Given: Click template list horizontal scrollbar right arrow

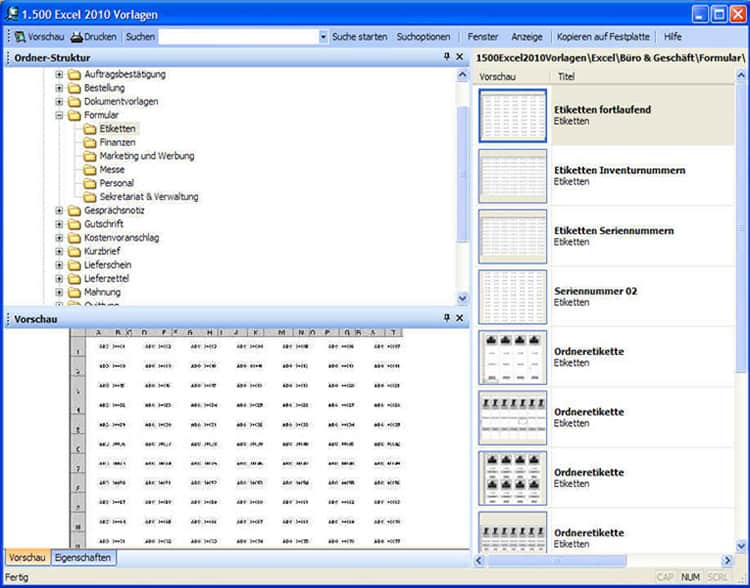Looking at the screenshot, I should click(727, 560).
